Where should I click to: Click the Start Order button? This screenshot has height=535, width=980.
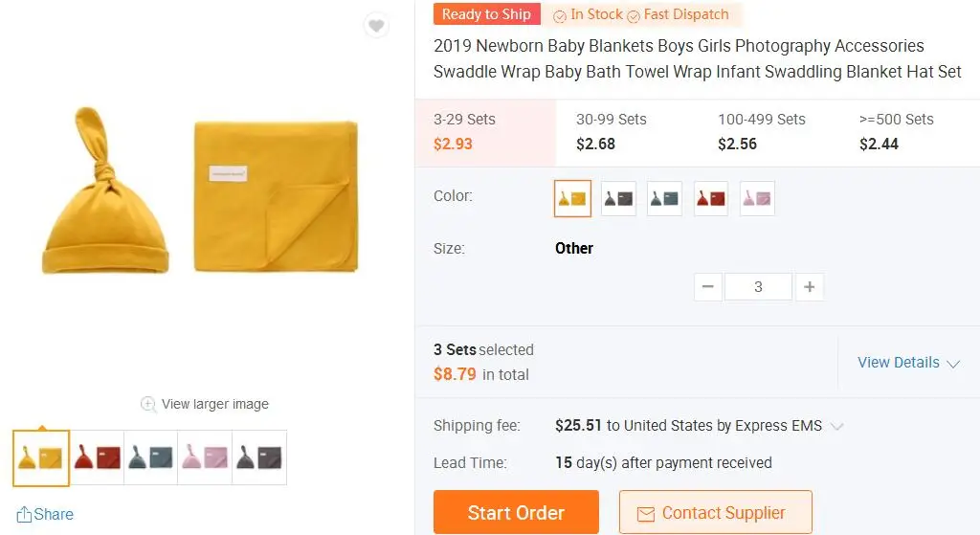(x=516, y=513)
